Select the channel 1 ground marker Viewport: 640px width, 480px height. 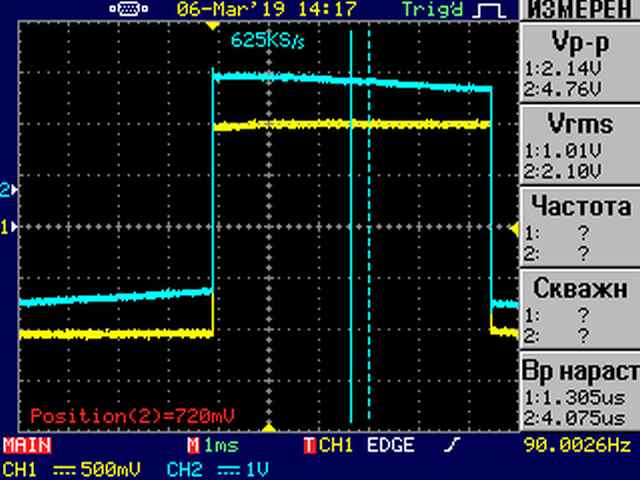coord(9,227)
